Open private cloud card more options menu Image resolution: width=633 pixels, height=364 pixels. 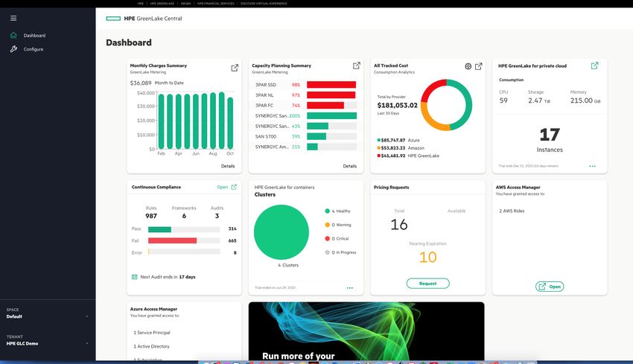(x=592, y=166)
